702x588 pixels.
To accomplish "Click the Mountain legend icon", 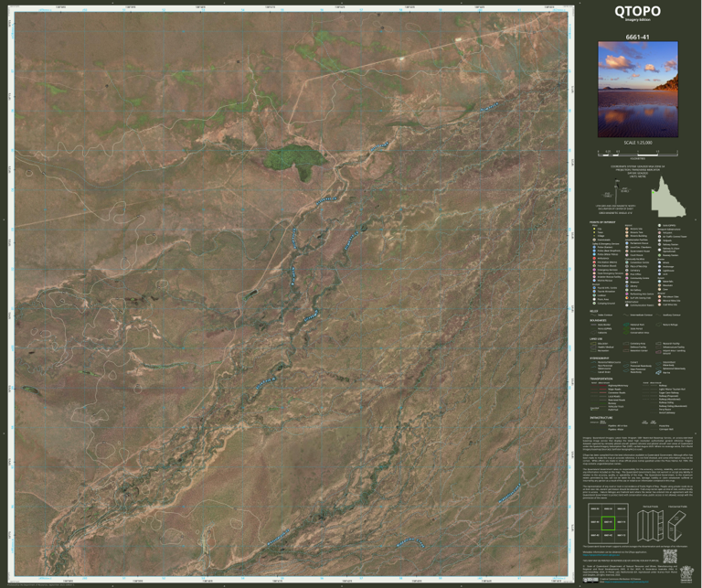I will [659, 285].
